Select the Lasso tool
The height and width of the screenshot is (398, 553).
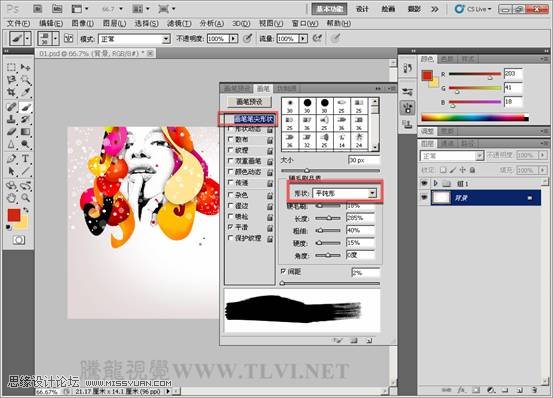pos(11,80)
